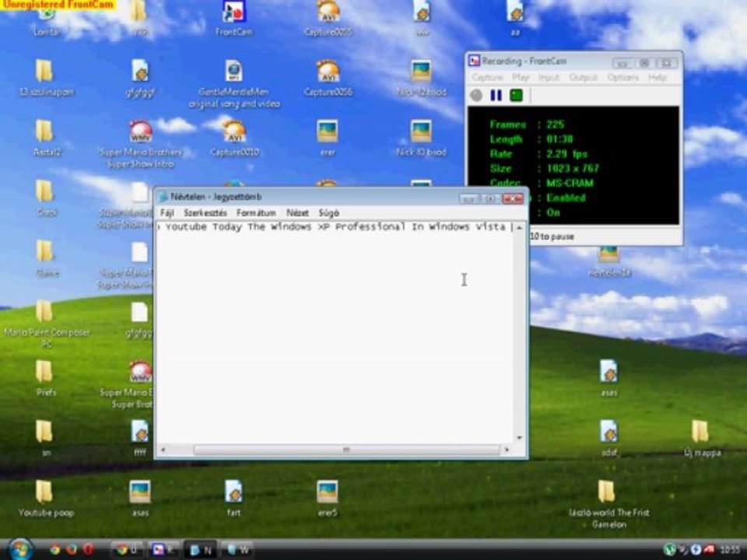The width and height of the screenshot is (747, 560).
Task: Click the Notepad scroll-up arrow
Action: [x=519, y=228]
